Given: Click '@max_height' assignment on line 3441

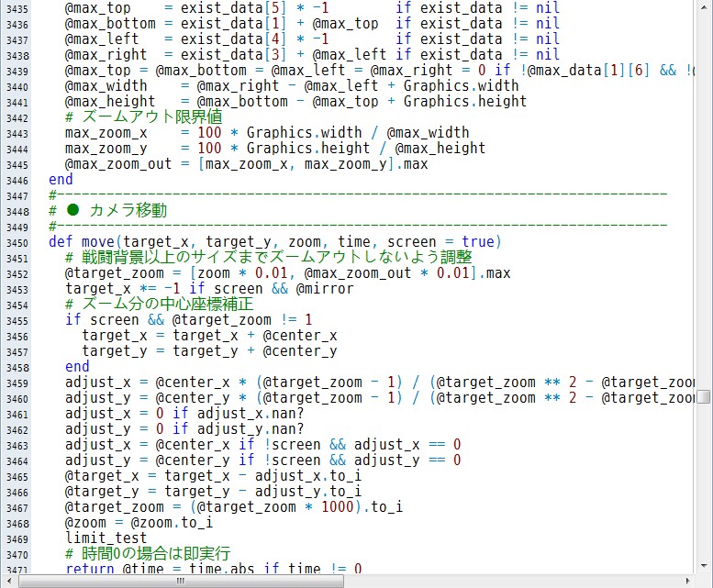Looking at the screenshot, I should [x=110, y=101].
